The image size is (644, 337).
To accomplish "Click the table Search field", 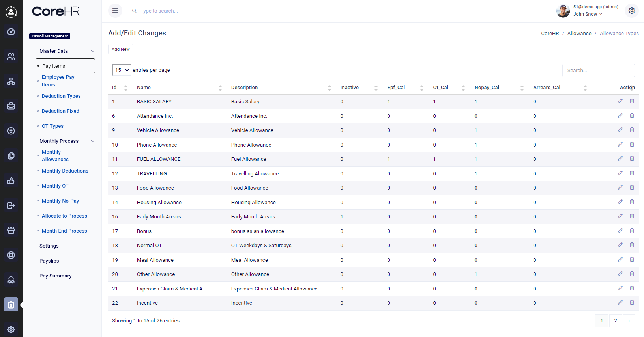I will pyautogui.click(x=598, y=71).
